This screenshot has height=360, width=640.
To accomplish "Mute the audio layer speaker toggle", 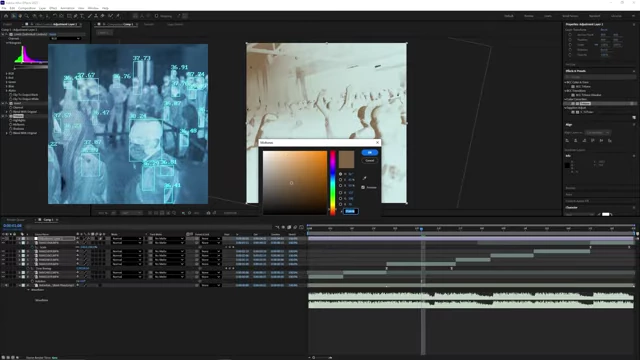I will click(7, 285).
